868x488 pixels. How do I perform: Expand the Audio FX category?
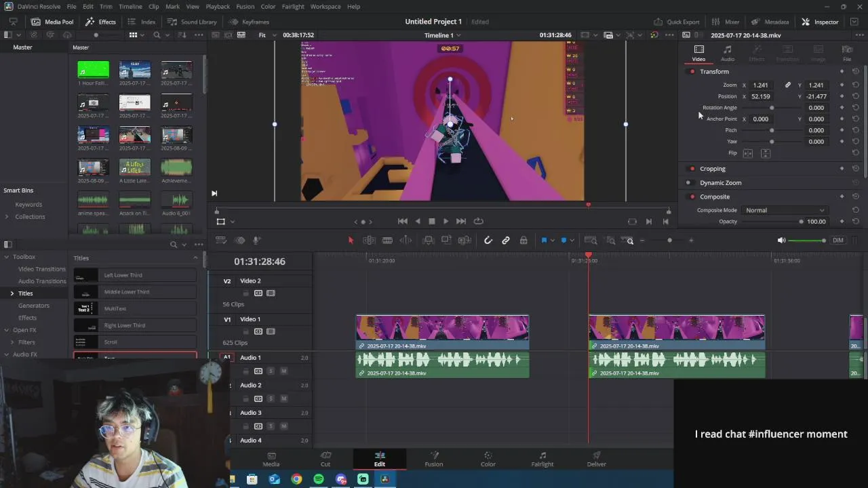(x=7, y=354)
